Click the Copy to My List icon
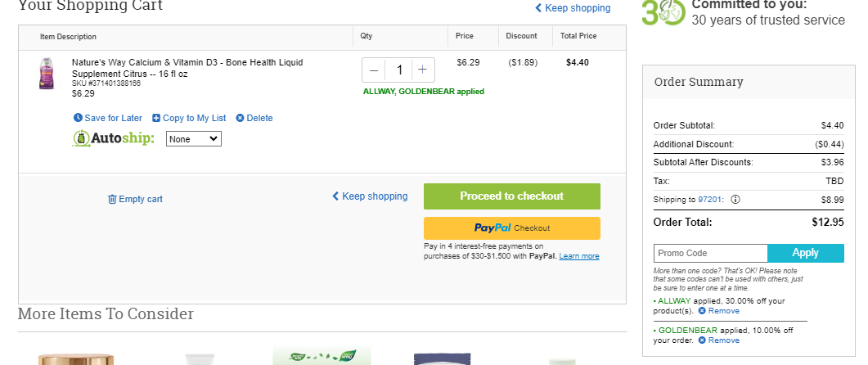Viewport: 868px width, 365px height. click(x=156, y=118)
